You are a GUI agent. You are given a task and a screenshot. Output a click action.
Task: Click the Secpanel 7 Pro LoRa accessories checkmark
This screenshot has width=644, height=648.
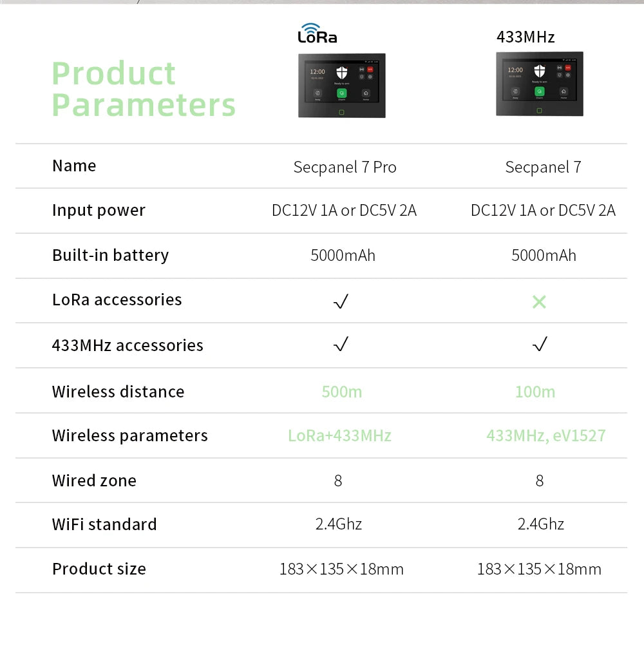[x=341, y=301]
